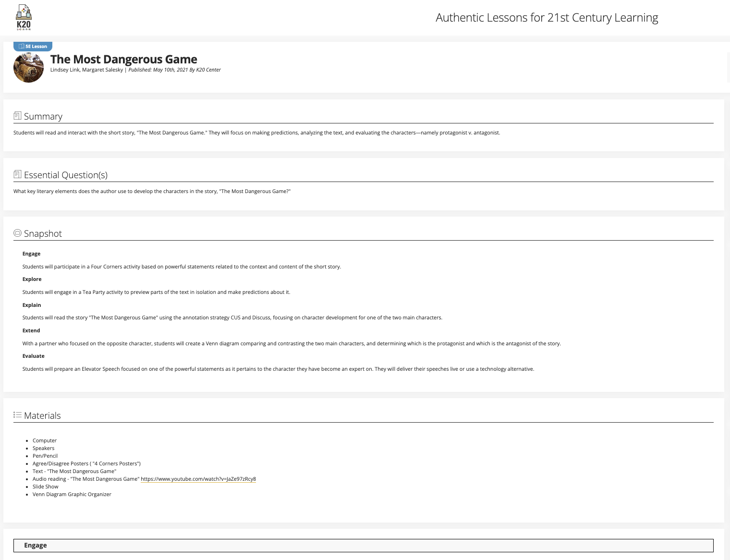Open the round lesson thumbnail image
This screenshot has height=560, width=730.
(28, 68)
